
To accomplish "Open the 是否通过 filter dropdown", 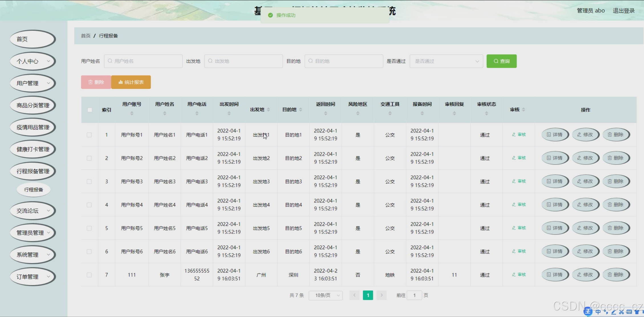I will 446,61.
